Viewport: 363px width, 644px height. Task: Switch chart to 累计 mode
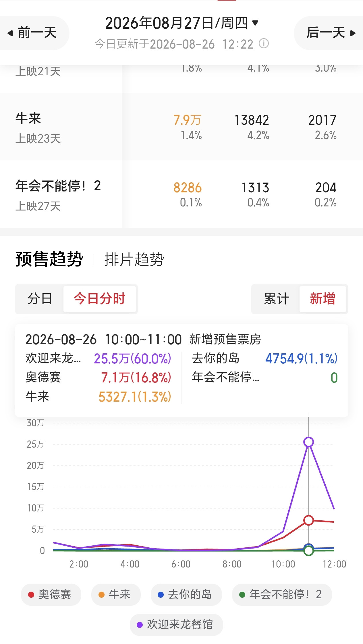click(276, 299)
